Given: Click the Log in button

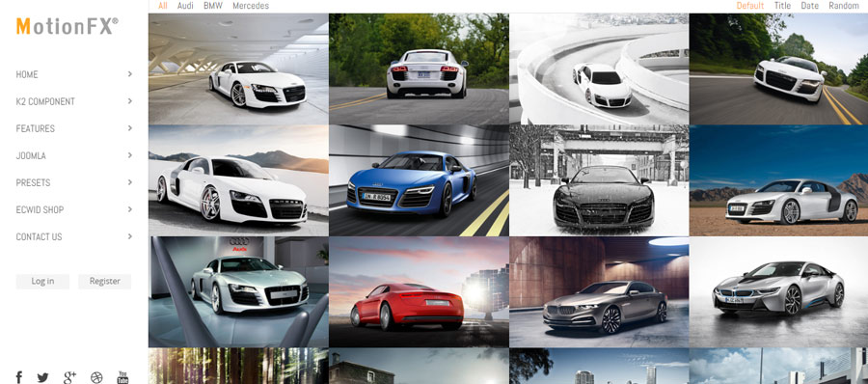Looking at the screenshot, I should point(42,281).
